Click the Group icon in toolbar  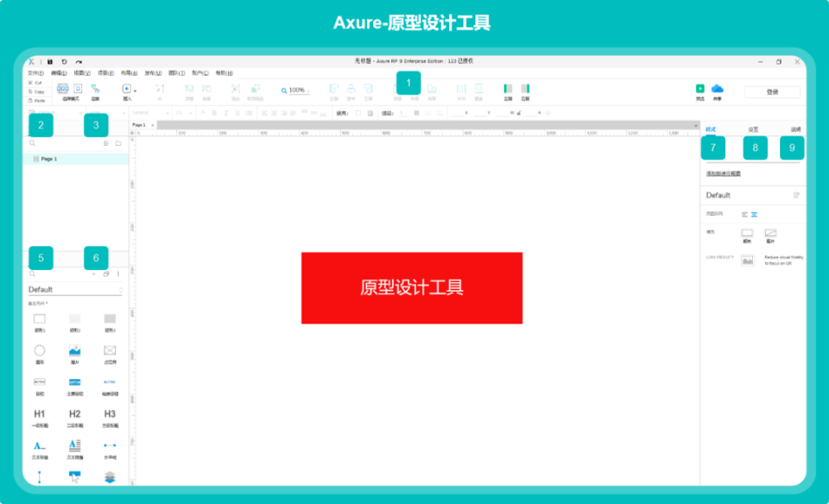(x=236, y=89)
